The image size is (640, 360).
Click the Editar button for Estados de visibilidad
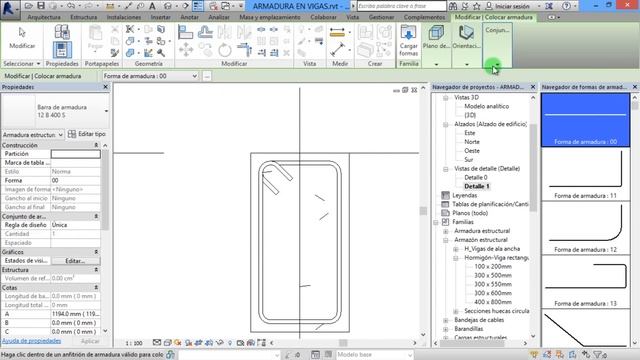(x=75, y=260)
